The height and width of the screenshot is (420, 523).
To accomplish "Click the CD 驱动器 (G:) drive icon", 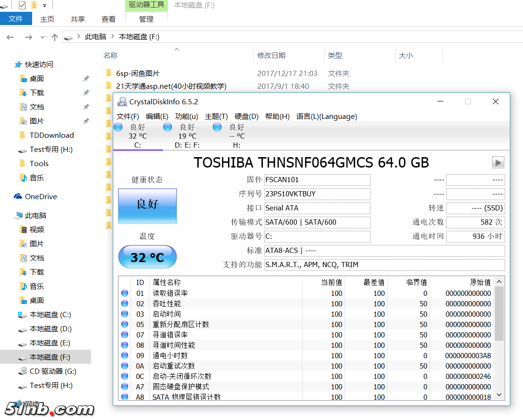I will [23, 371].
